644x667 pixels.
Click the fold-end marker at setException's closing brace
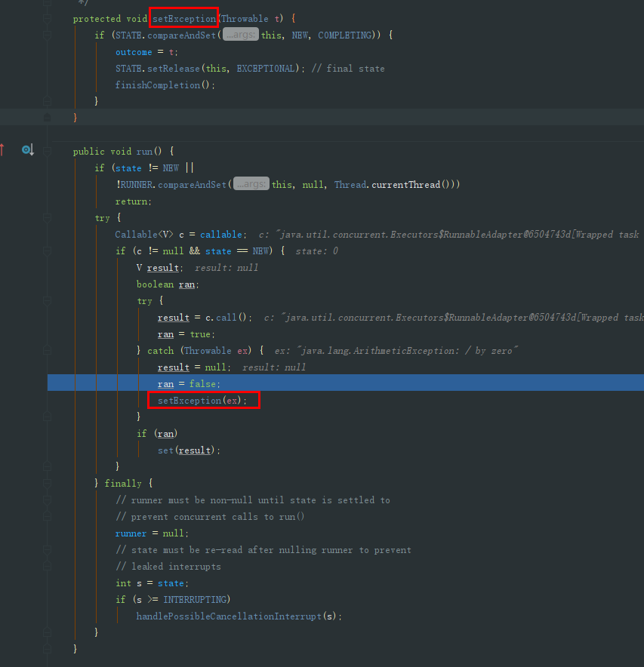click(48, 118)
